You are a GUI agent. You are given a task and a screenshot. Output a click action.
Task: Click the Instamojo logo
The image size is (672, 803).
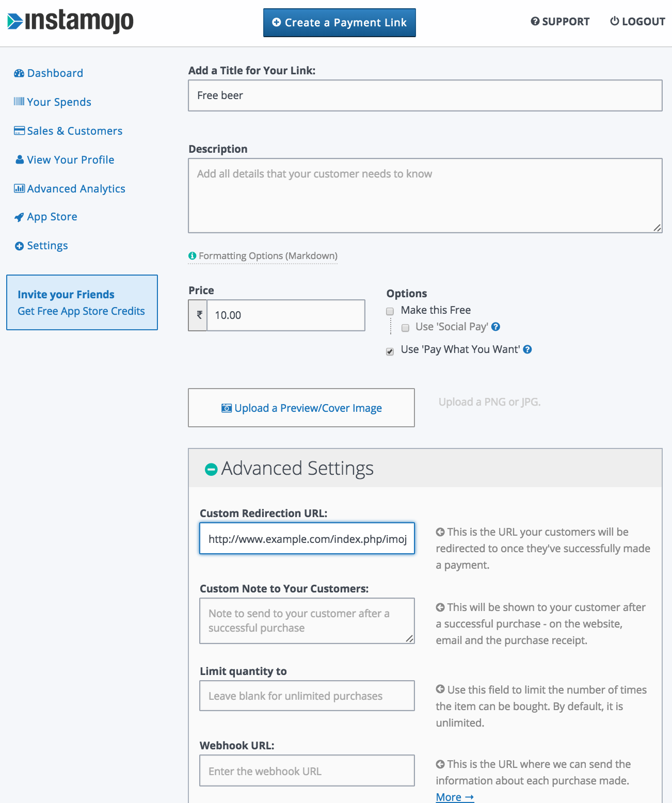[x=70, y=22]
